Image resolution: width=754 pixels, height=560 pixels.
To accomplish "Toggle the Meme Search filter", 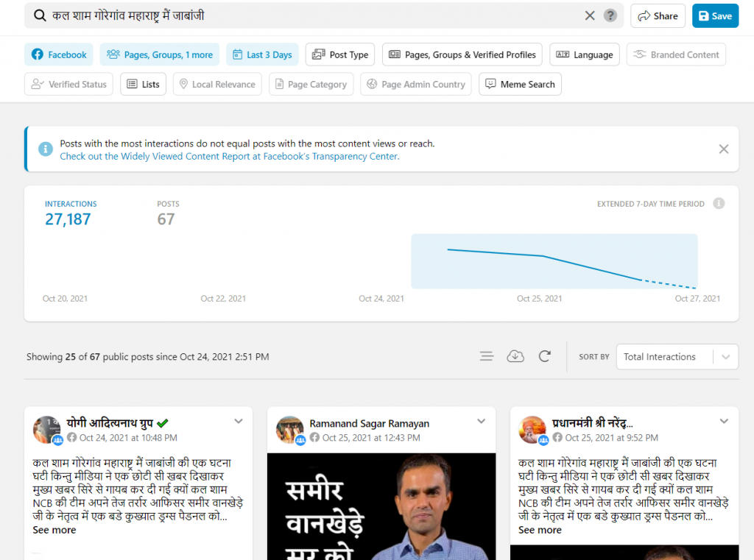I will point(520,84).
